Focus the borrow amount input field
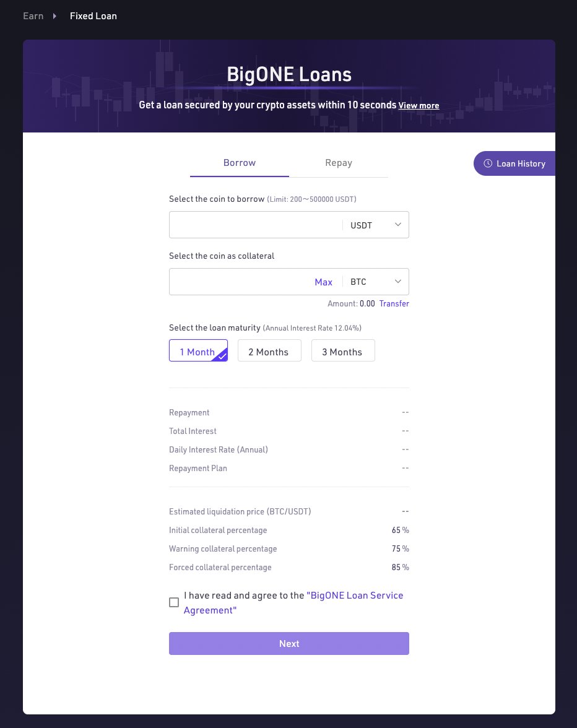577x728 pixels. pyautogui.click(x=256, y=225)
